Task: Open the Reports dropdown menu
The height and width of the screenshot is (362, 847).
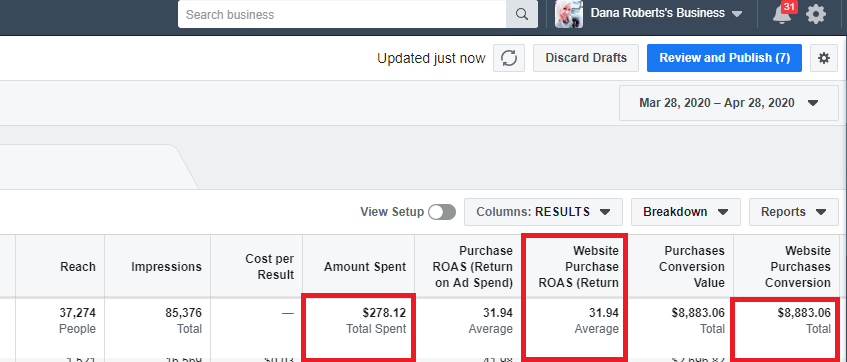Action: point(793,212)
